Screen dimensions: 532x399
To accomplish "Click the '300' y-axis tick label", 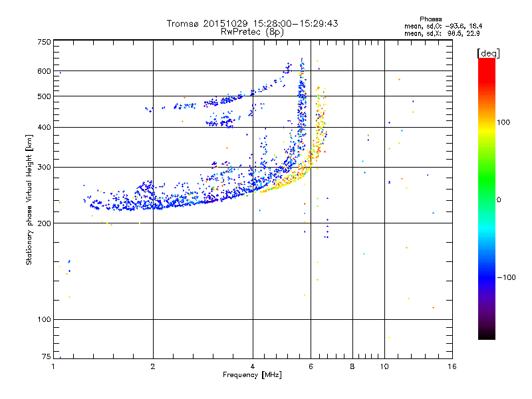I will click(x=44, y=167).
